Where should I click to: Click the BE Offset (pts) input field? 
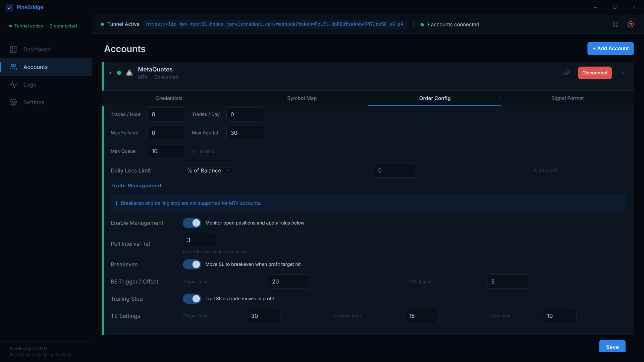pyautogui.click(x=508, y=282)
